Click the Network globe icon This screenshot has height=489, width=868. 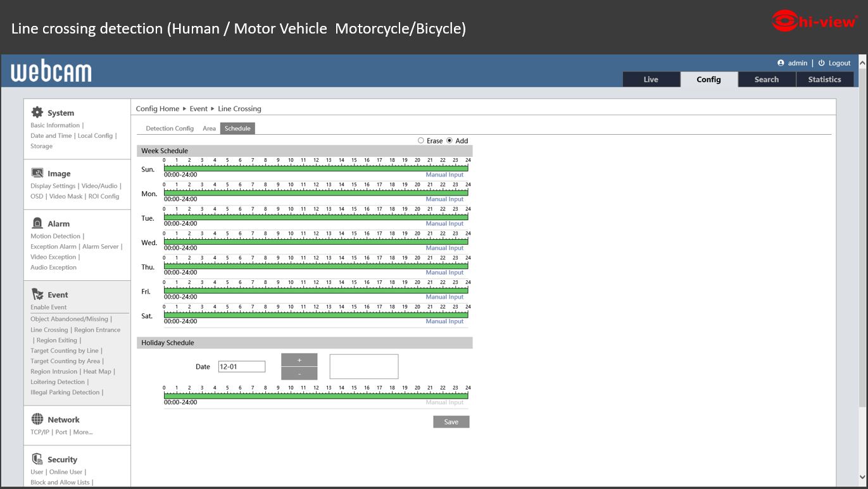[x=37, y=419]
